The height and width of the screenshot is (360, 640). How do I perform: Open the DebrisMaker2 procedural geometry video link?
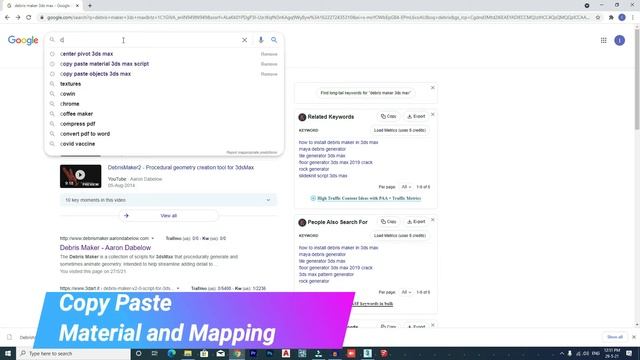pos(180,168)
